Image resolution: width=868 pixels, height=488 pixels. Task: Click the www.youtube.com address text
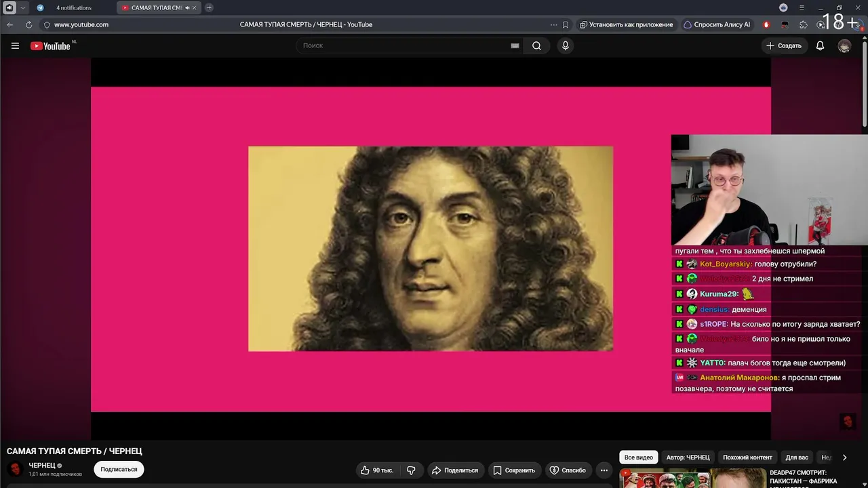81,24
